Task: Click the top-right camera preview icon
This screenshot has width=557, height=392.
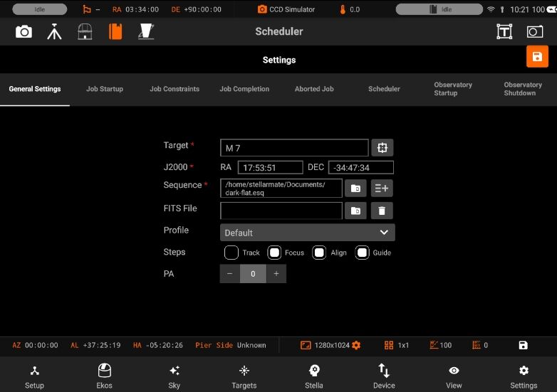Action: point(535,31)
